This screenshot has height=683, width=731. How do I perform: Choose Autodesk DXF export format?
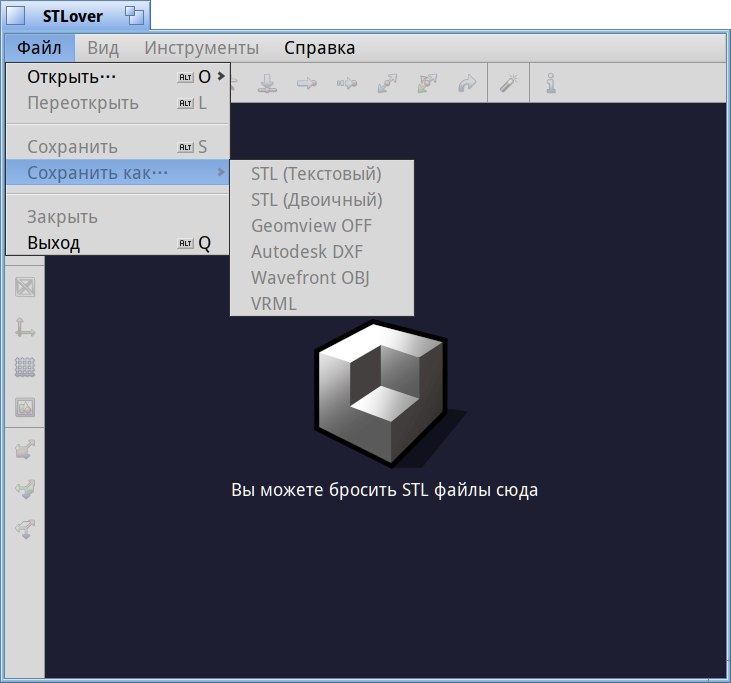click(322, 252)
